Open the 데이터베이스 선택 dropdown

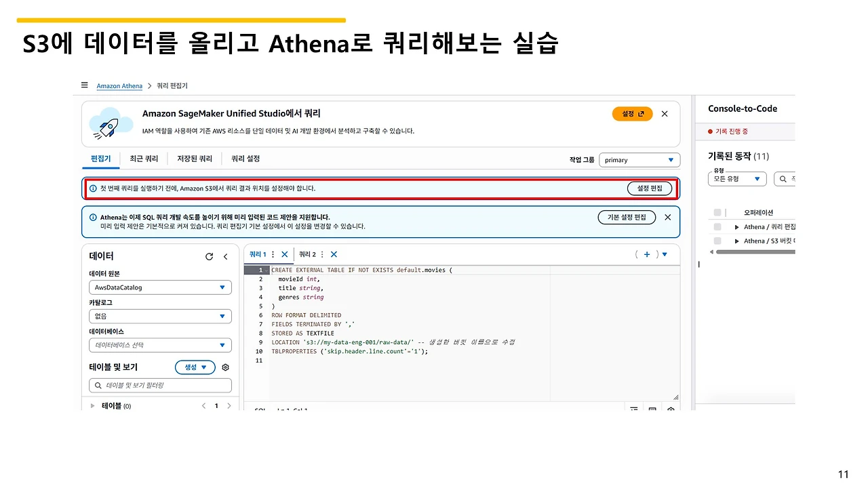(160, 345)
